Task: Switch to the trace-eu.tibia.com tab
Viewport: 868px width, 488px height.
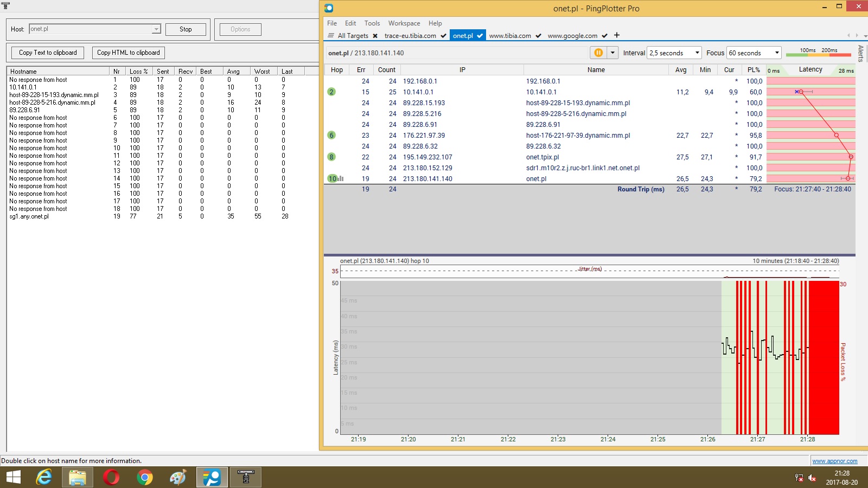Action: tap(410, 36)
